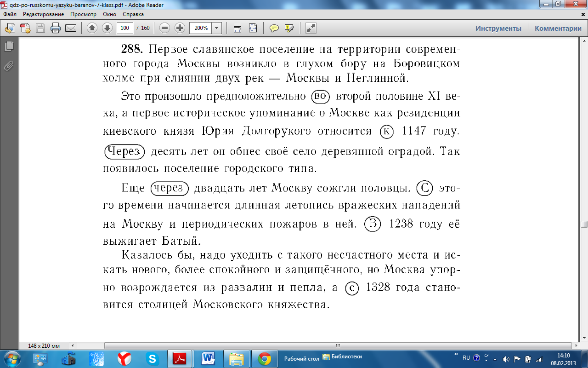Viewport: 588px width, 368px height.
Task: Go to previous page with up arrow
Action: [92, 28]
